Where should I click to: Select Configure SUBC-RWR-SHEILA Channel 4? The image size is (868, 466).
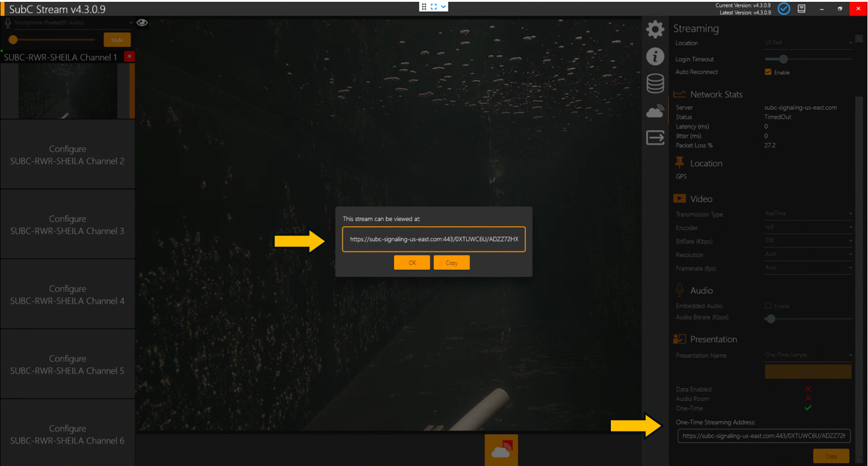click(67, 295)
